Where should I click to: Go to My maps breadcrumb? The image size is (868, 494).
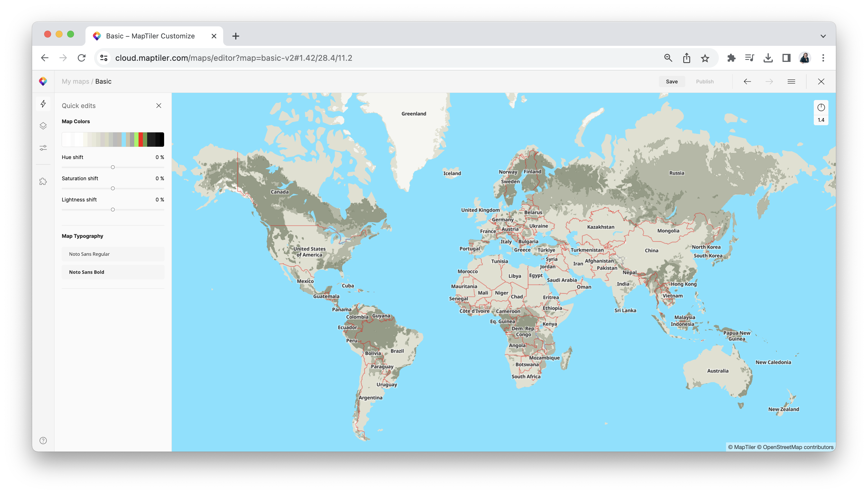(x=75, y=81)
